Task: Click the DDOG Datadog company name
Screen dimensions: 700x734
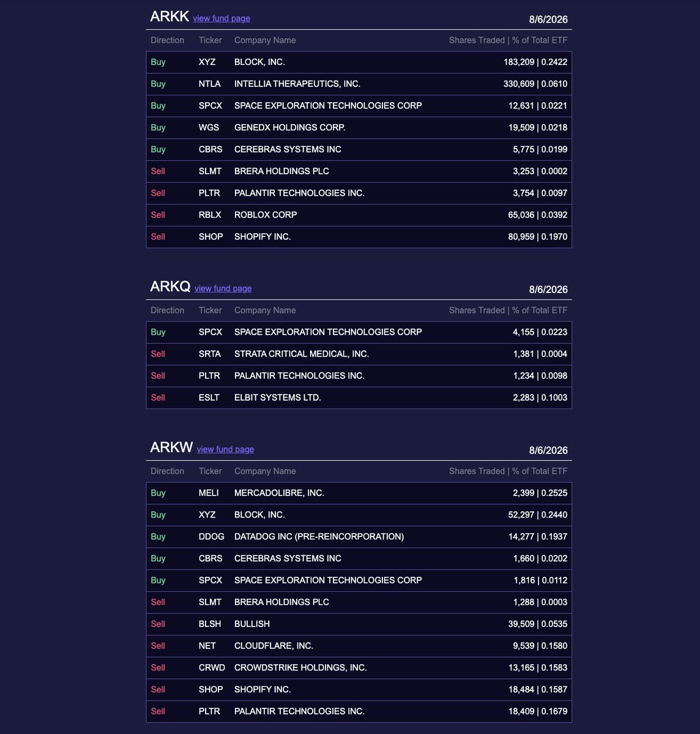Action: coord(319,536)
